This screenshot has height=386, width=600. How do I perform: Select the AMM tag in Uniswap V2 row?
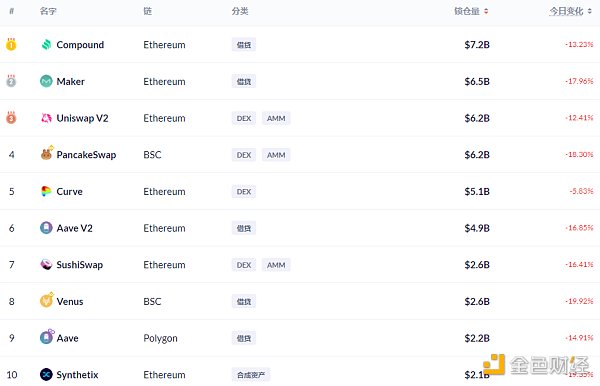click(x=276, y=118)
